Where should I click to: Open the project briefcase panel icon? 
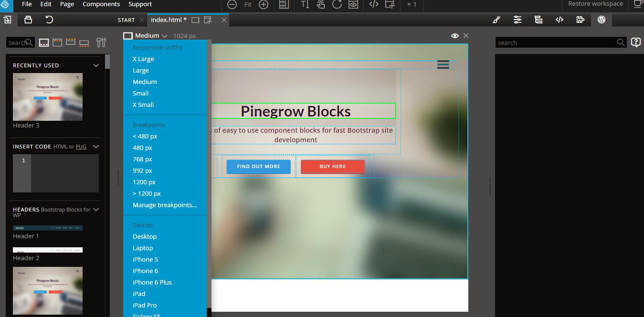coord(28,20)
